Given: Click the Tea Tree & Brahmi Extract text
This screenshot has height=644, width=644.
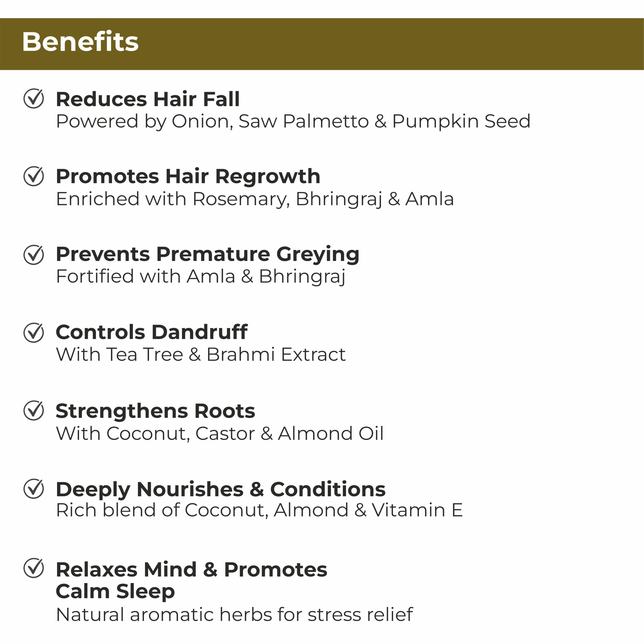Looking at the screenshot, I should [201, 354].
